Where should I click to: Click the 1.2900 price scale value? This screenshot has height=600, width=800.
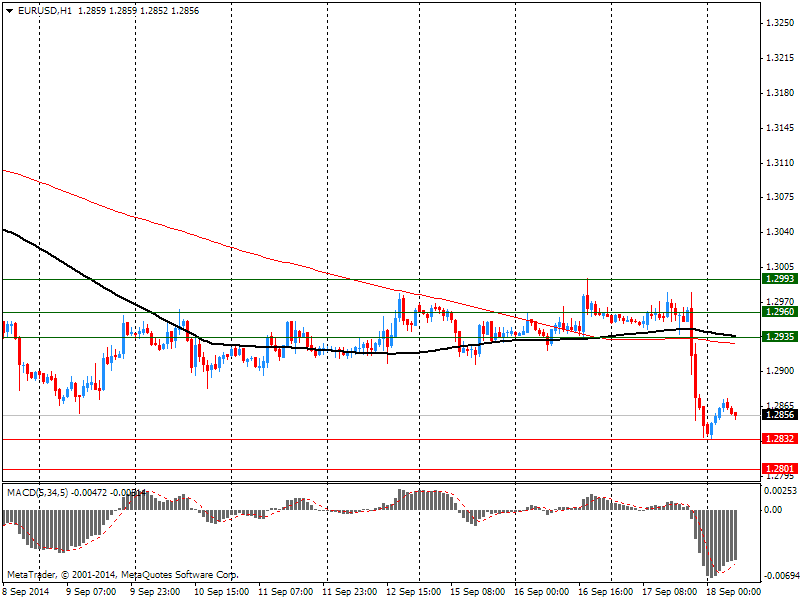(781, 371)
